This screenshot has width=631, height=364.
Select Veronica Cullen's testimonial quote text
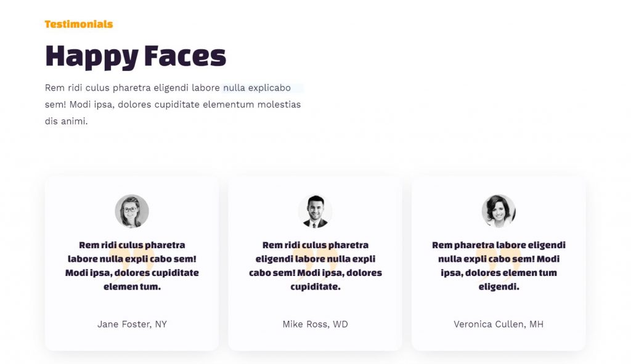499,266
